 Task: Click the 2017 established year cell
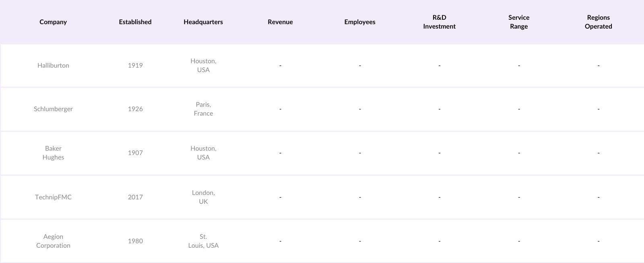click(135, 197)
